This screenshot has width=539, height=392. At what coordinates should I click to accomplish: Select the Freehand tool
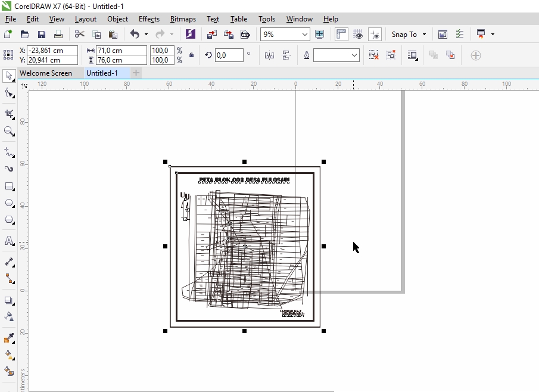pos(9,152)
